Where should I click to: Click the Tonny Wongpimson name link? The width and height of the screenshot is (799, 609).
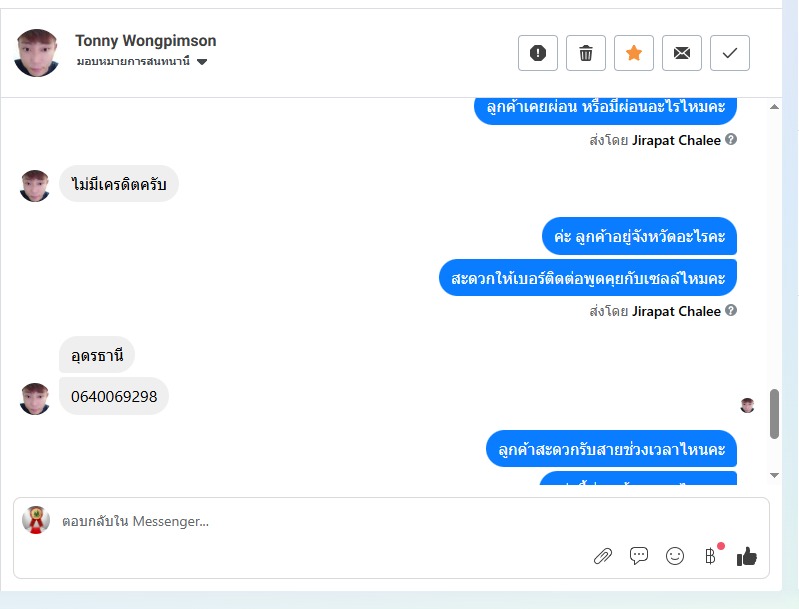(146, 41)
